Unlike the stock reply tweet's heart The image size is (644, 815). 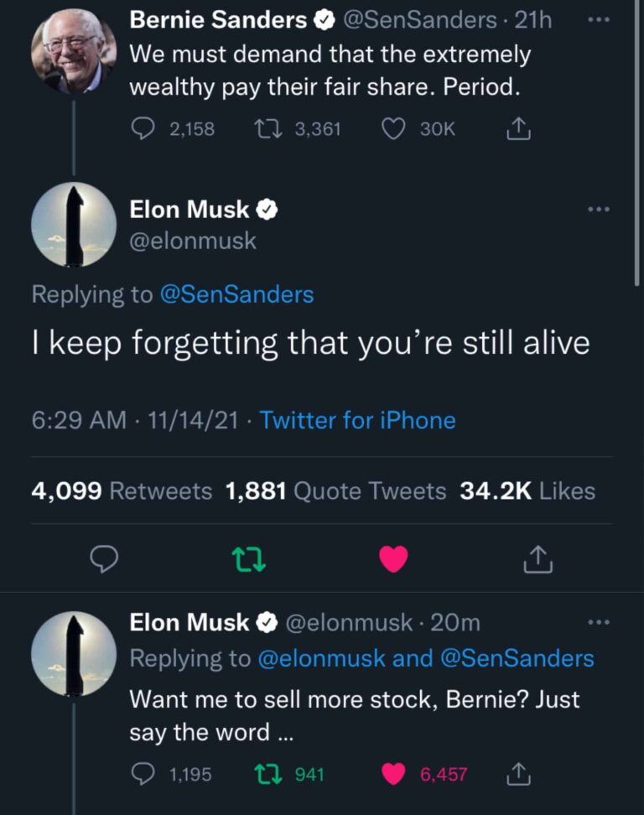tap(392, 772)
